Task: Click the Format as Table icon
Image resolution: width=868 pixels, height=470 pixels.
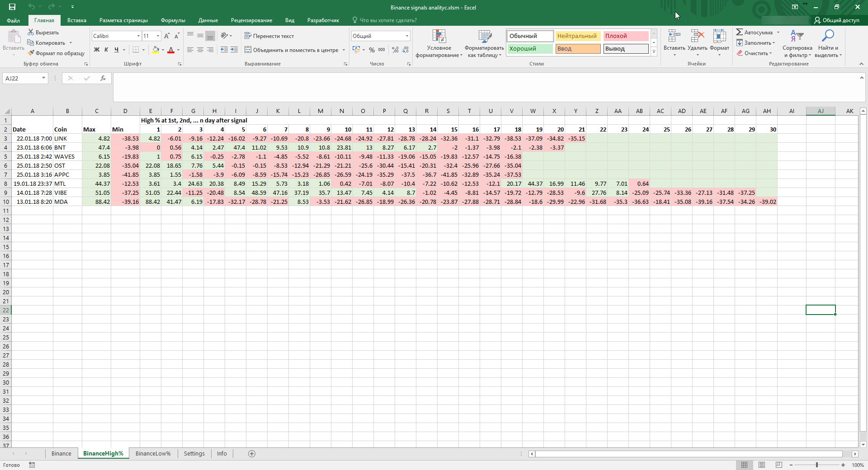Action: pos(484,36)
